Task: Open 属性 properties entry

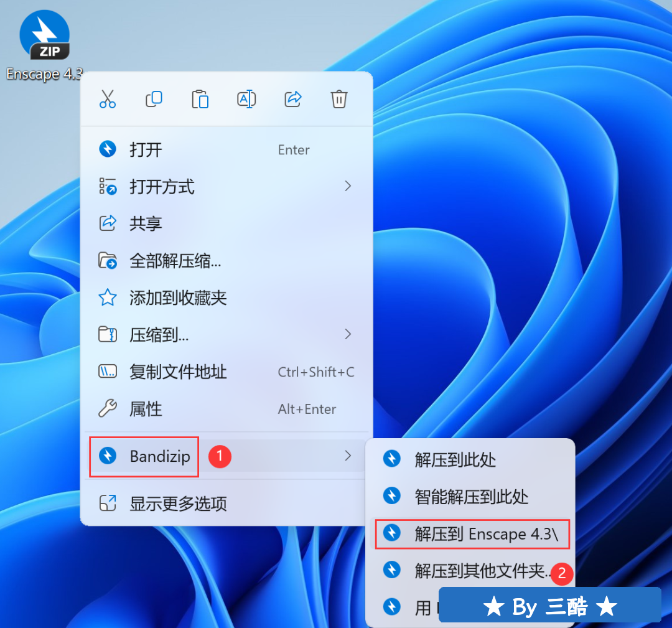Action: coord(226,408)
